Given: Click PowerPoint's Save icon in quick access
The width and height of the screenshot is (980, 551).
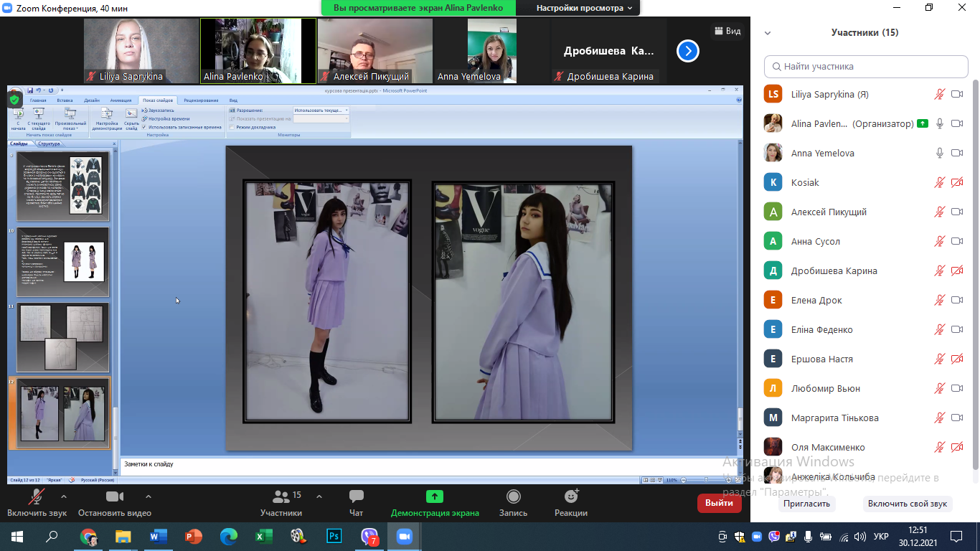Looking at the screenshot, I should (31, 90).
